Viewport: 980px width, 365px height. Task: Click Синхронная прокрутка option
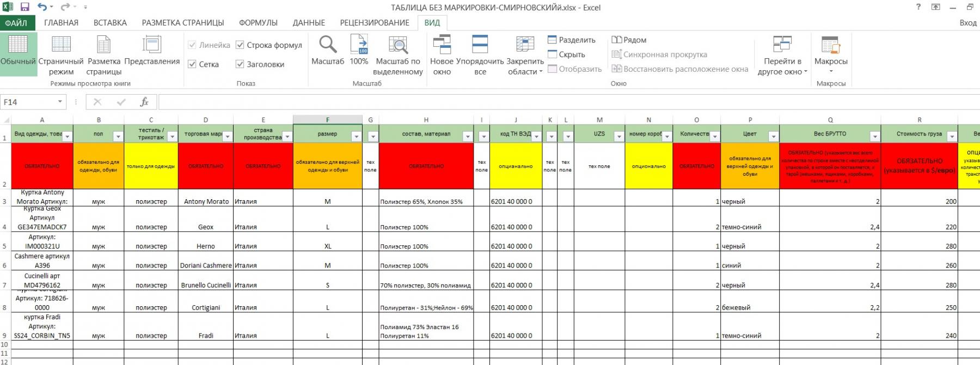[x=659, y=54]
